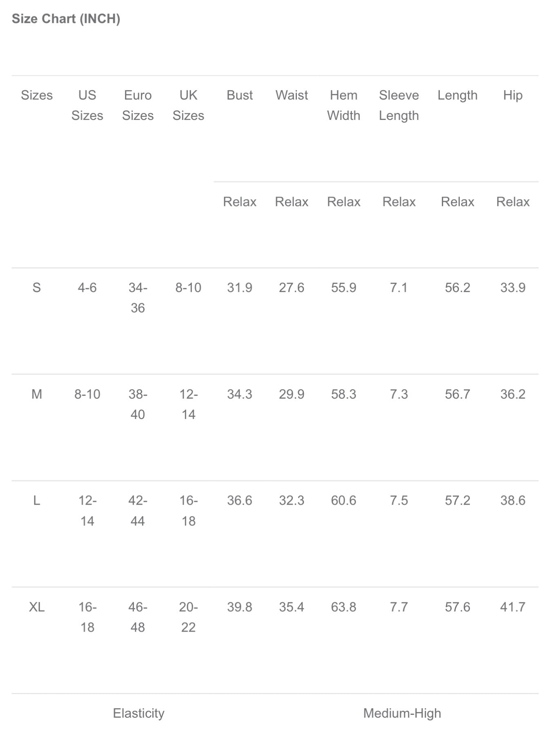Select the 41.7 hip measurement cell
This screenshot has width=539, height=756.
tap(512, 607)
